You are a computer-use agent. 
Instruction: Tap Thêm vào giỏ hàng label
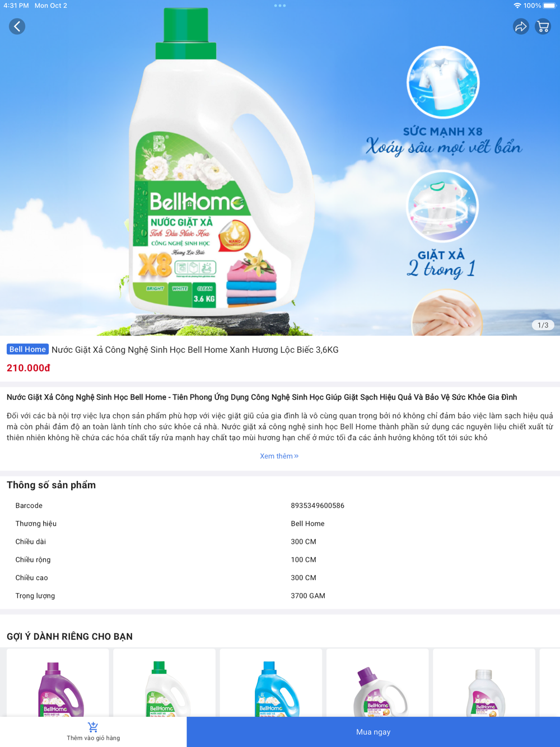click(94, 738)
